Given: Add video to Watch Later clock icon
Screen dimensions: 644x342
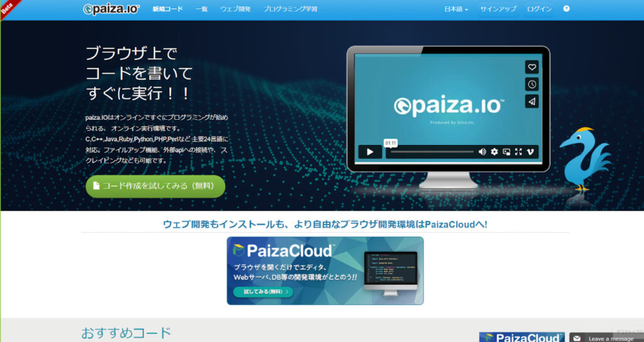Looking at the screenshot, I should (532, 85).
